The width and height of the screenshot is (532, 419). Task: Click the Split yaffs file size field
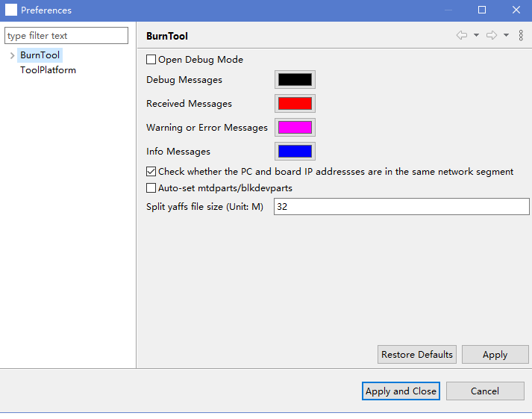pos(401,207)
